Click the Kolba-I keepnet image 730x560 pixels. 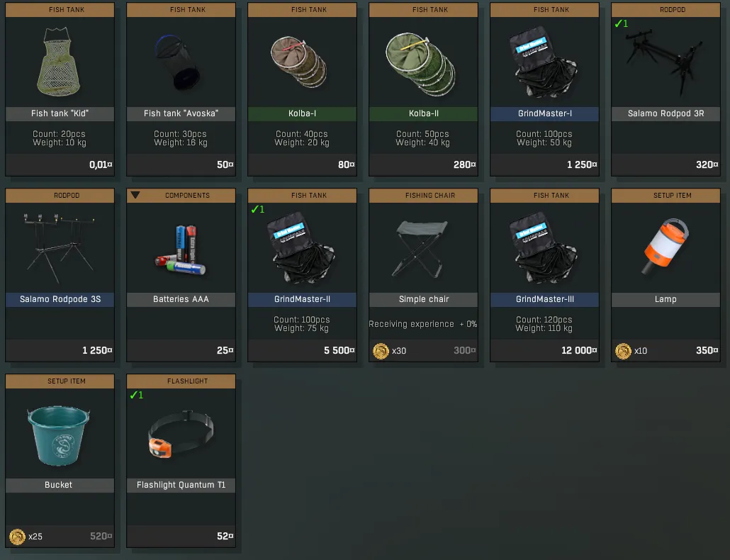(x=299, y=62)
